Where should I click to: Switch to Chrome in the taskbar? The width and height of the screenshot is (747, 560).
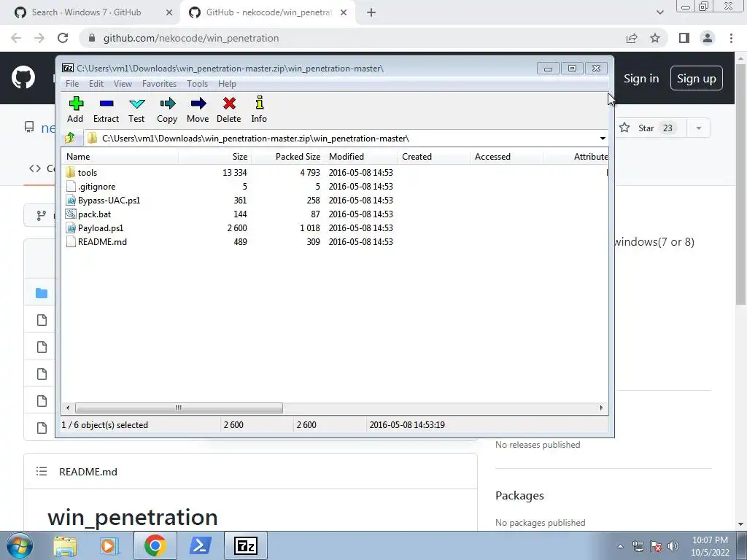point(155,545)
